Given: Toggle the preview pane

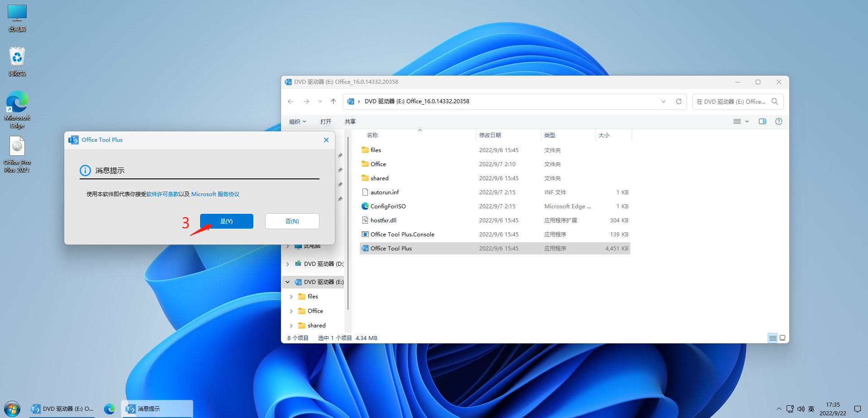Looking at the screenshot, I should pyautogui.click(x=763, y=121).
